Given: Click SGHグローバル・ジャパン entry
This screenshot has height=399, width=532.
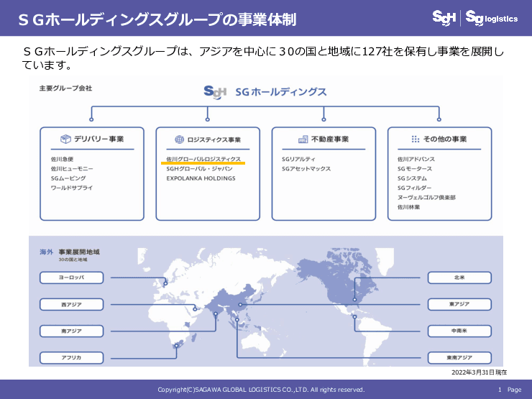Looking at the screenshot, I should tap(199, 169).
